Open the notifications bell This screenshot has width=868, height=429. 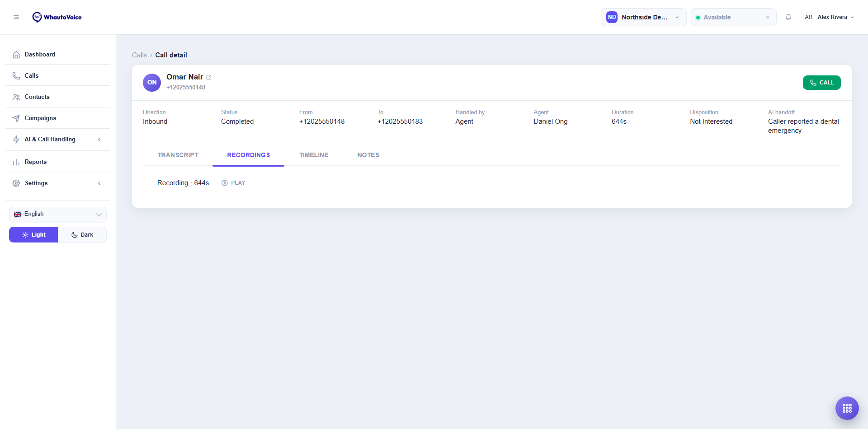click(788, 17)
